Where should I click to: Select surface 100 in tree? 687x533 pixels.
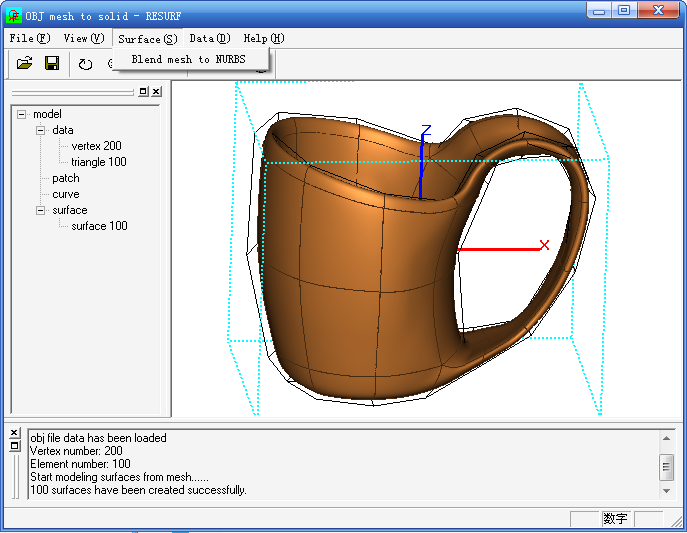99,226
